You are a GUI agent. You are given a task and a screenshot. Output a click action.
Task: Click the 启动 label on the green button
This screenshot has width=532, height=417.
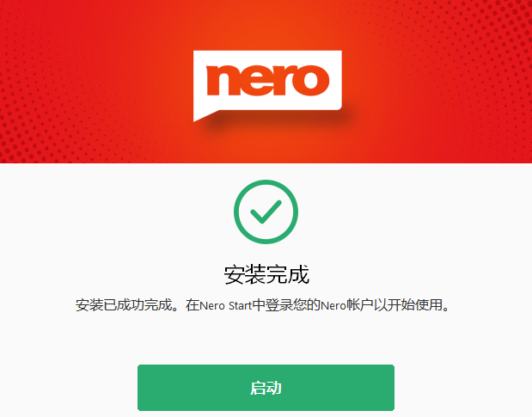(266, 388)
